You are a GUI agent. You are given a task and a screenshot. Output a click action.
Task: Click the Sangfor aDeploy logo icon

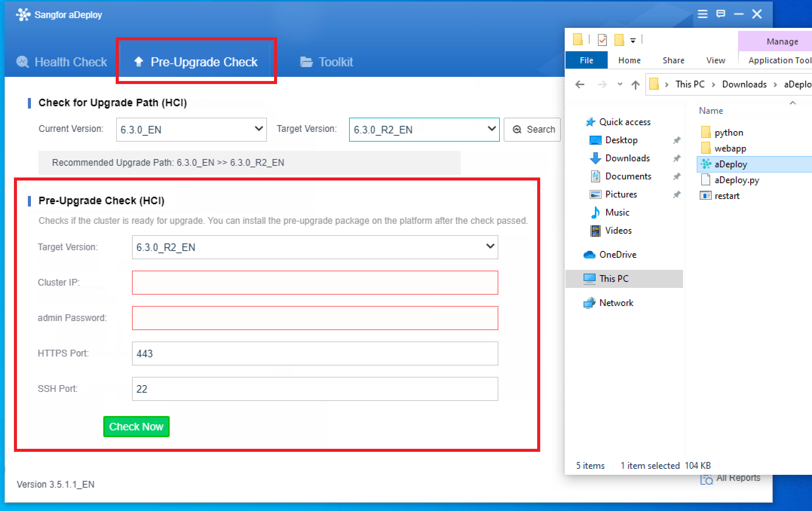pos(23,15)
